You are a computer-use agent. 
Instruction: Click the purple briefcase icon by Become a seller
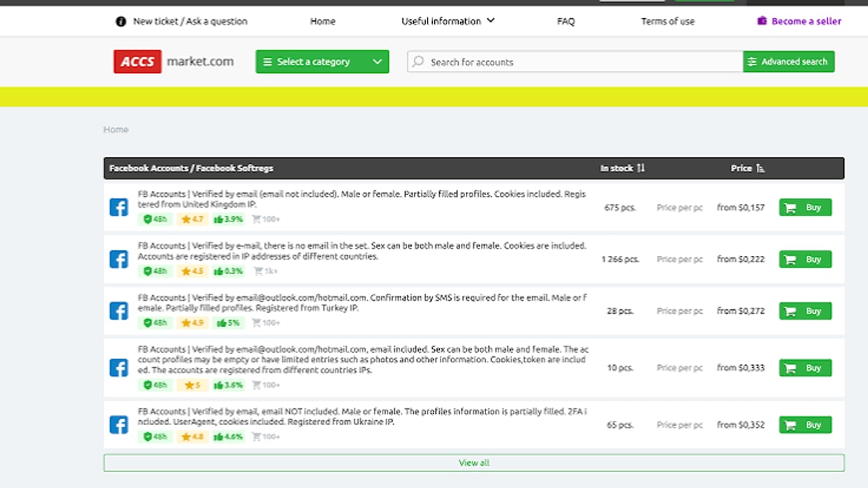coord(762,21)
